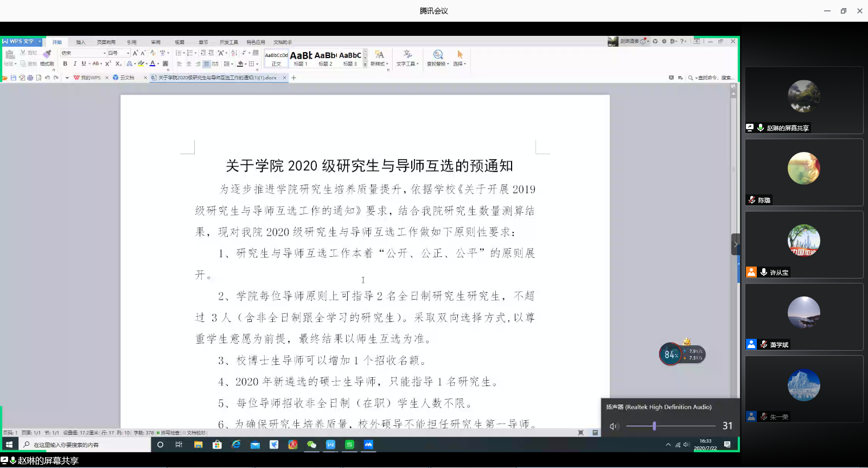The height and width of the screenshot is (468, 868).
Task: Switch to the 页面布局 ribbon tab
Action: [106, 42]
